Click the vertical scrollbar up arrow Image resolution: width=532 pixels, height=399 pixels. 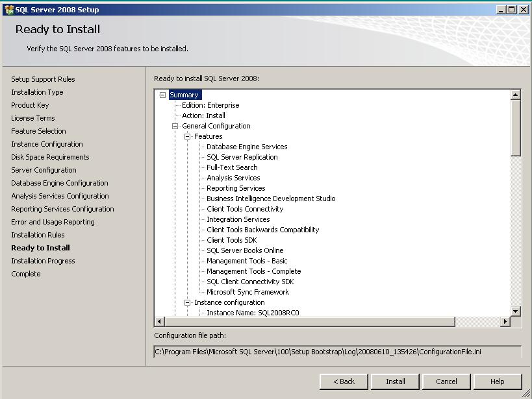[515, 95]
